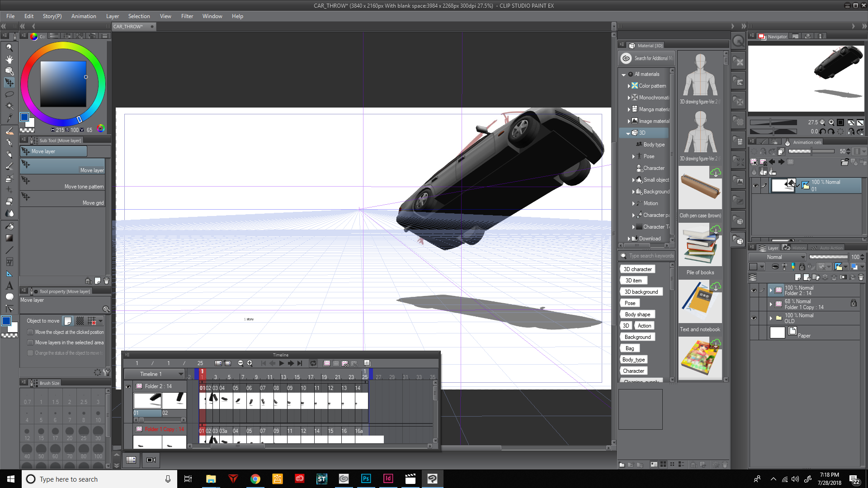Open the Filter menu

tap(187, 16)
